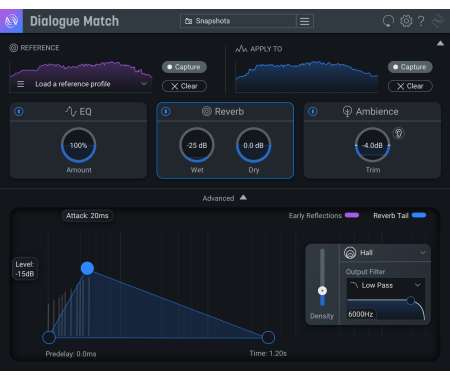Screen dimensions: 450x380
Task: Click the predelay start envelope node
Action: (x=49, y=337)
